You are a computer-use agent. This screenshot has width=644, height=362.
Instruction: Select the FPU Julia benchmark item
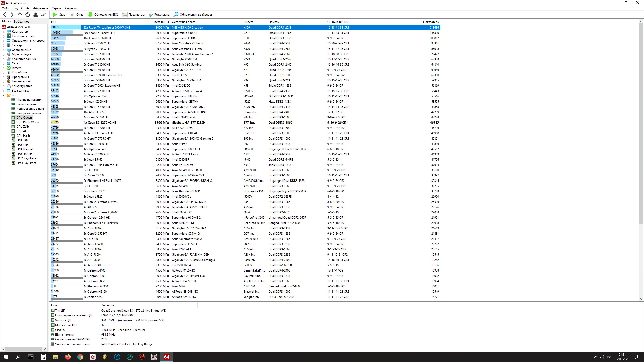(22, 145)
